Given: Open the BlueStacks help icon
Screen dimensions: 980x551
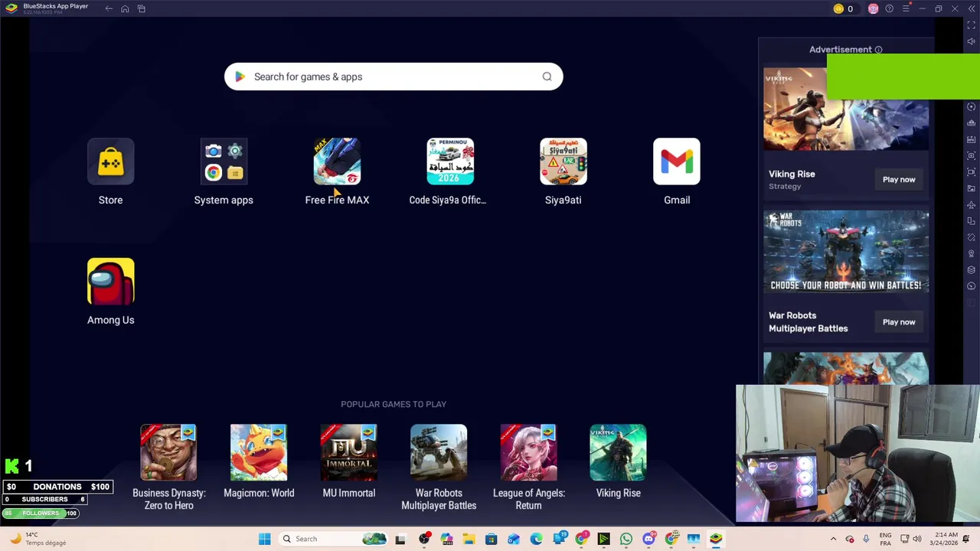Looking at the screenshot, I should 889,8.
